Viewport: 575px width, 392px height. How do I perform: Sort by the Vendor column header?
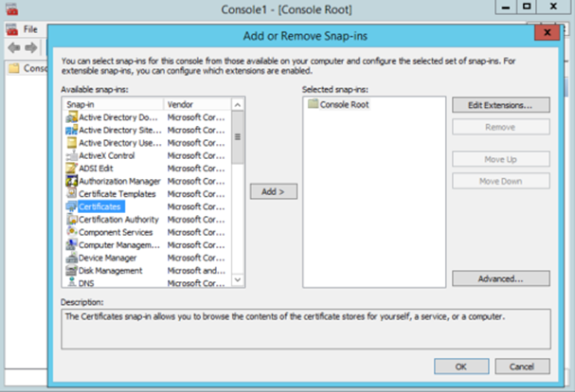click(197, 102)
